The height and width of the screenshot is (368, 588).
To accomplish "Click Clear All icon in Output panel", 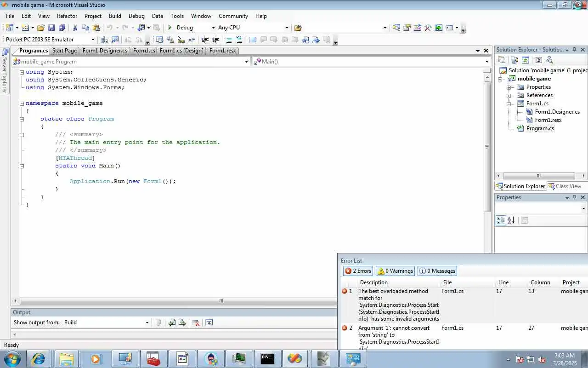I will pyautogui.click(x=196, y=322).
